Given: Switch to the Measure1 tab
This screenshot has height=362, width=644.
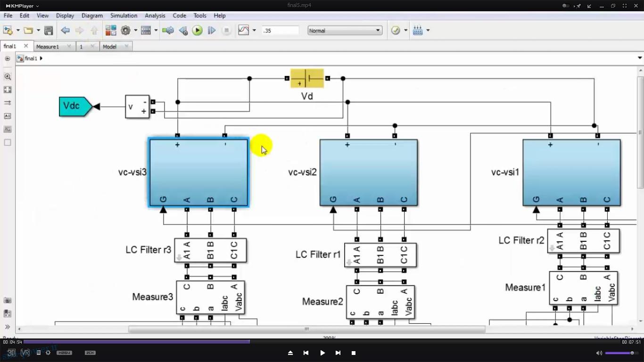Looking at the screenshot, I should point(48,47).
